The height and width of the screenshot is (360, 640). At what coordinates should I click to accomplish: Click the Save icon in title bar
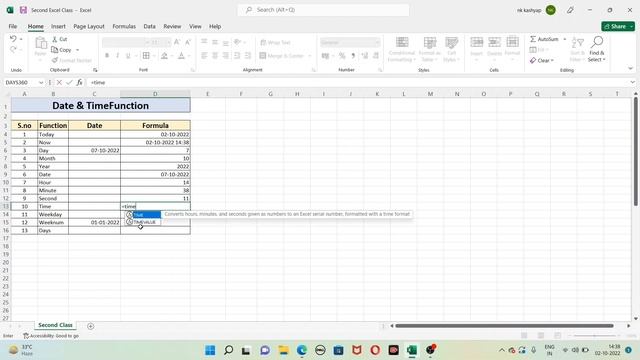pos(23,10)
